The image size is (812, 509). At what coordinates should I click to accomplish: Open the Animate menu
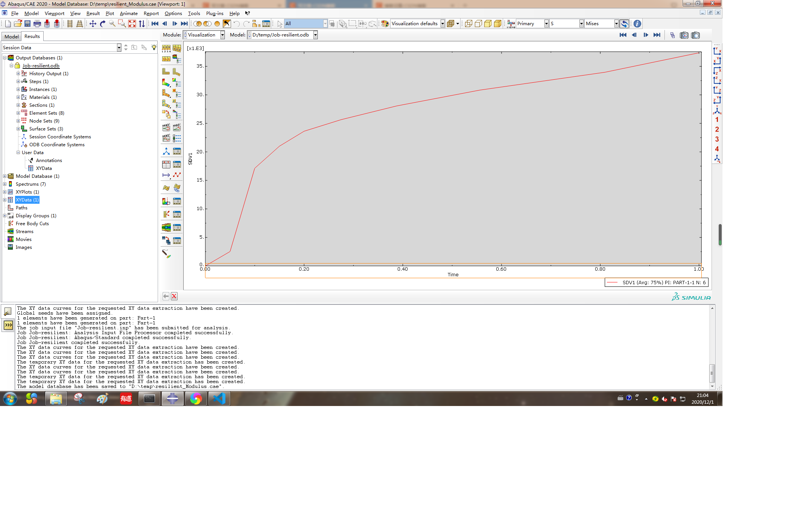click(129, 13)
